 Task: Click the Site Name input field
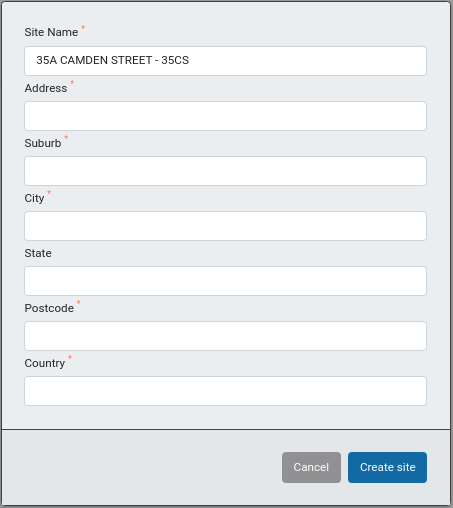pos(225,61)
